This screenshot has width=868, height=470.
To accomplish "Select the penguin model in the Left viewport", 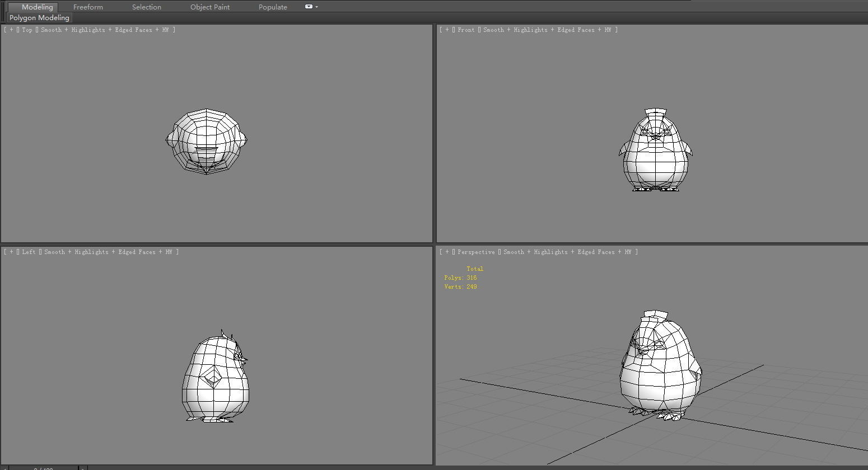I will point(216,376).
